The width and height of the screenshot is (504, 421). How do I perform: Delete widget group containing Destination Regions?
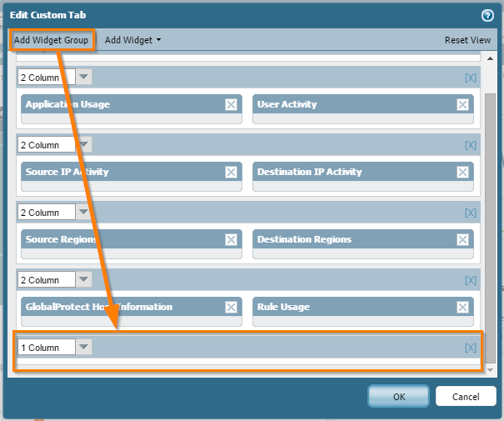coord(470,213)
